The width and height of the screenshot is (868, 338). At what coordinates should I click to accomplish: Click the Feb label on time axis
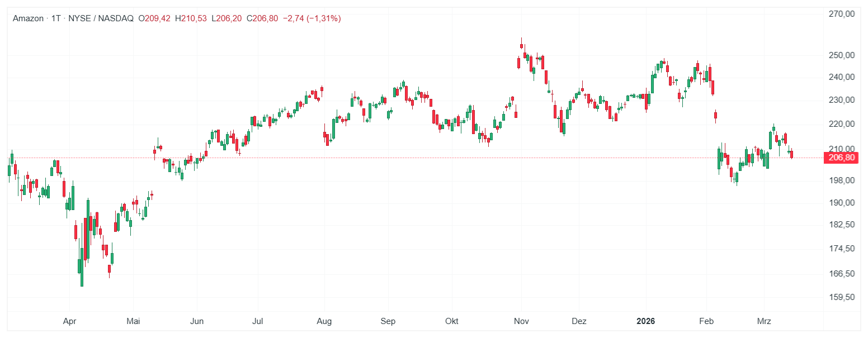pos(707,321)
